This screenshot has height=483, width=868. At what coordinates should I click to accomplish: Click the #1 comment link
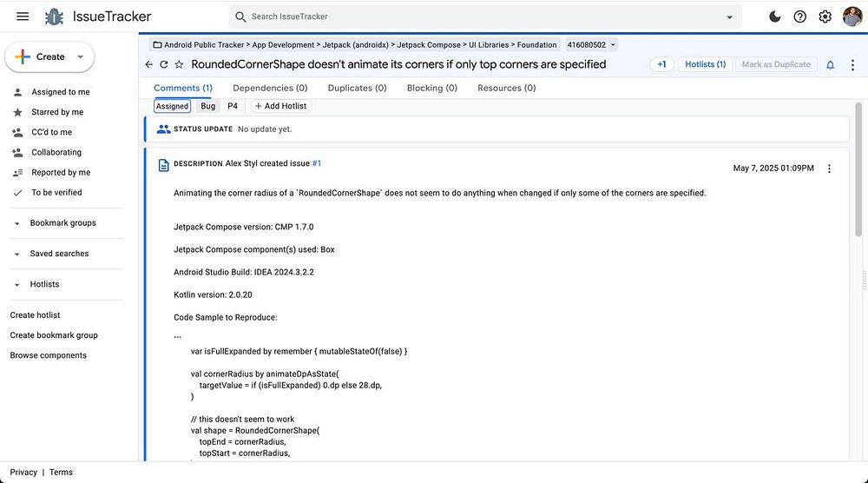[317, 163]
